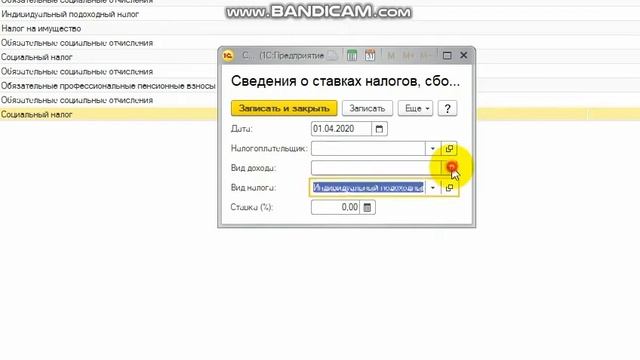Click the Записать button

pos(367,109)
